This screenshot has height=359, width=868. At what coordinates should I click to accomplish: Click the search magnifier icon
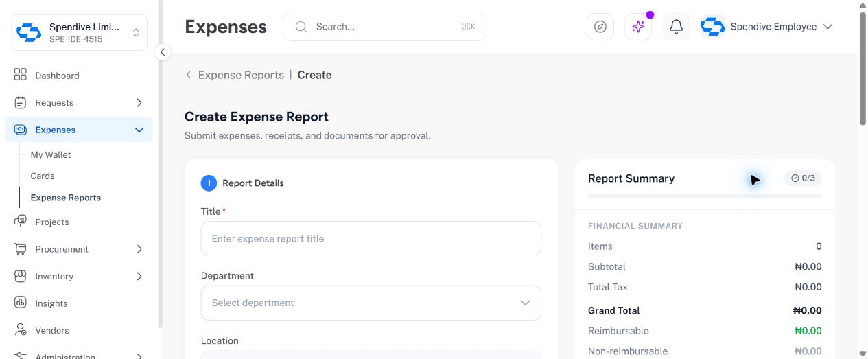click(x=301, y=27)
